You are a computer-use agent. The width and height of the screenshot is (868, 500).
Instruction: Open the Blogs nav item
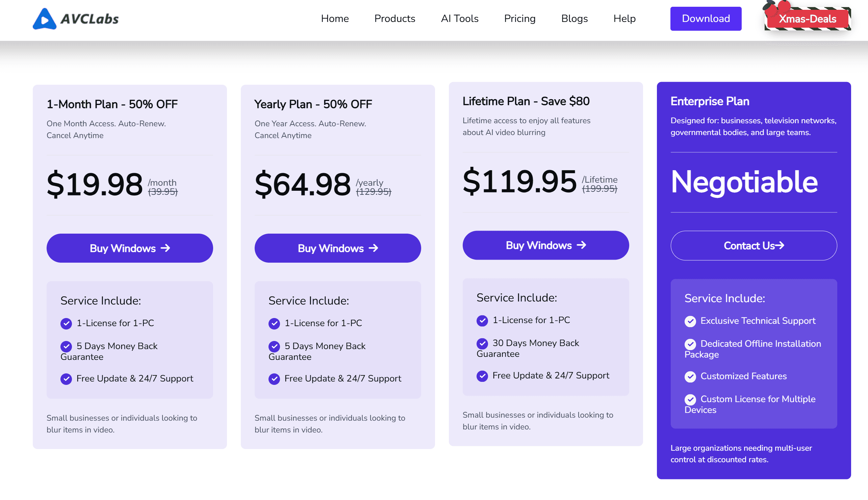pos(574,19)
